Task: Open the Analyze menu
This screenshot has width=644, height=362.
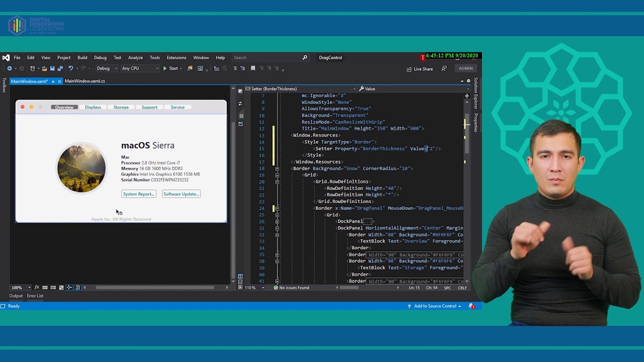Action: [x=135, y=57]
